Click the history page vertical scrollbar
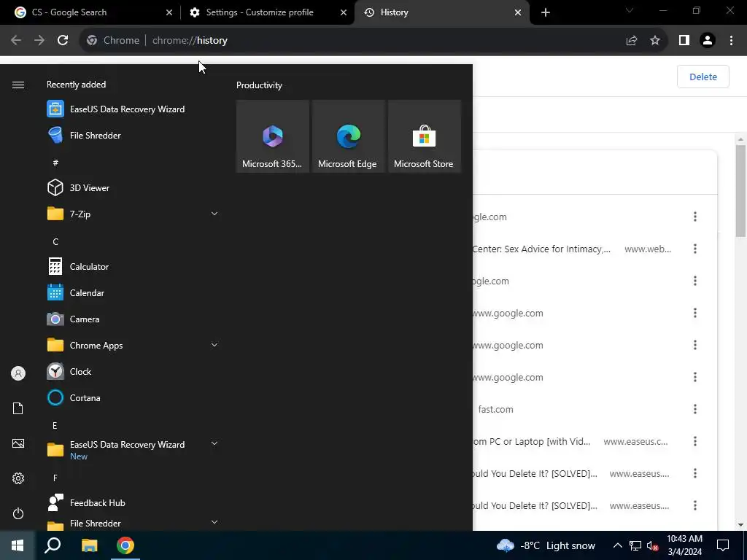 tap(740, 190)
